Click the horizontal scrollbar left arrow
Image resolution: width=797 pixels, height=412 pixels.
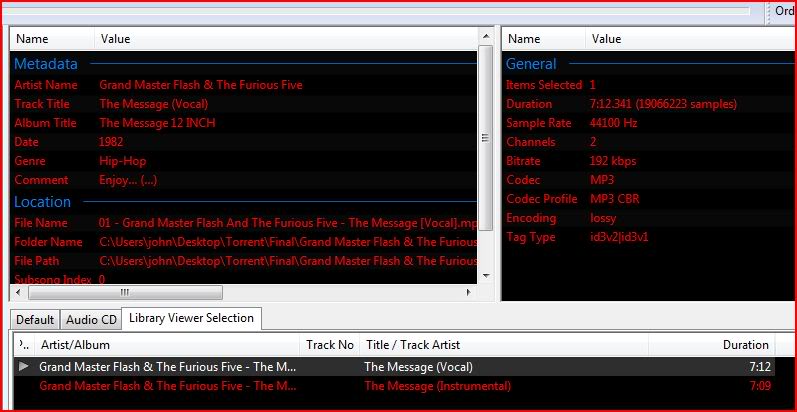click(18, 293)
